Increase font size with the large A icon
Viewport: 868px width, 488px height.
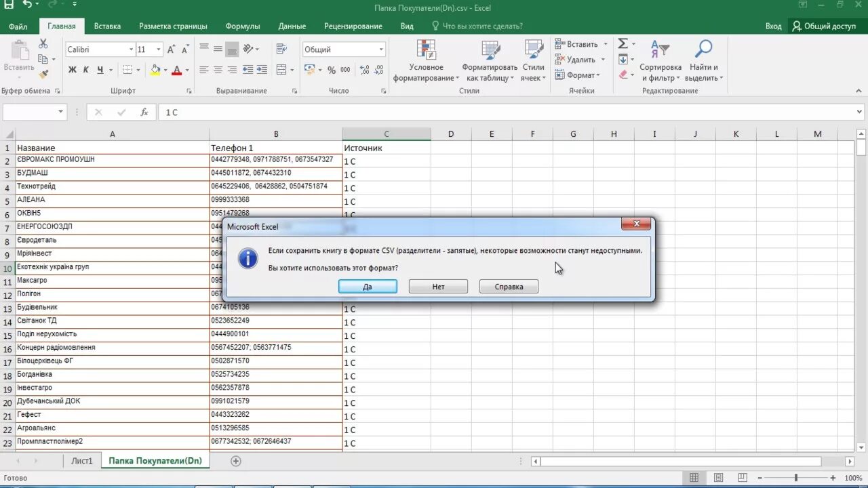tap(171, 49)
